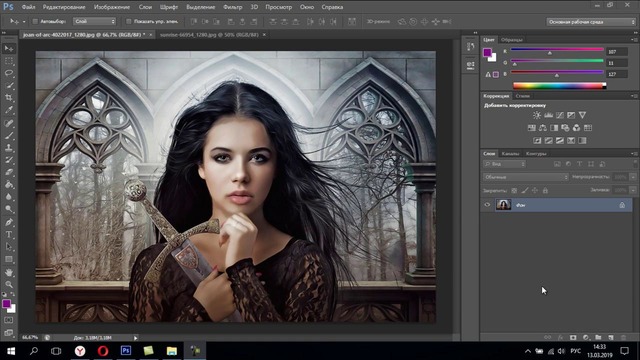The image size is (640, 360).
Task: Select the Eyedropper tool
Action: [x=9, y=111]
